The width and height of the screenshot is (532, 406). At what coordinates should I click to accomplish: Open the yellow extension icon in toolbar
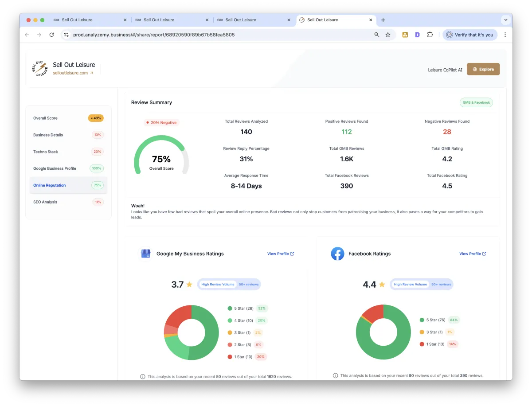point(405,35)
